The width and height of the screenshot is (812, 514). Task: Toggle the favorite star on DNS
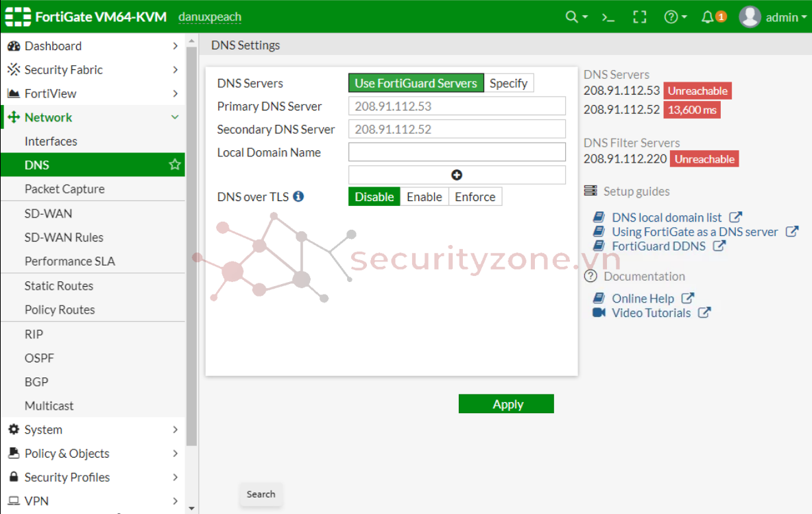point(174,165)
